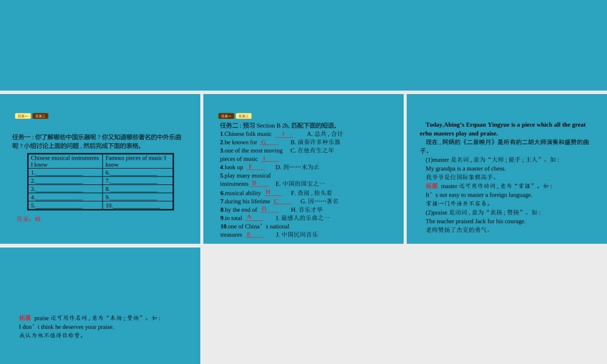Click the red '答案: 略' text
607x364 pixels.
[x=29, y=219]
